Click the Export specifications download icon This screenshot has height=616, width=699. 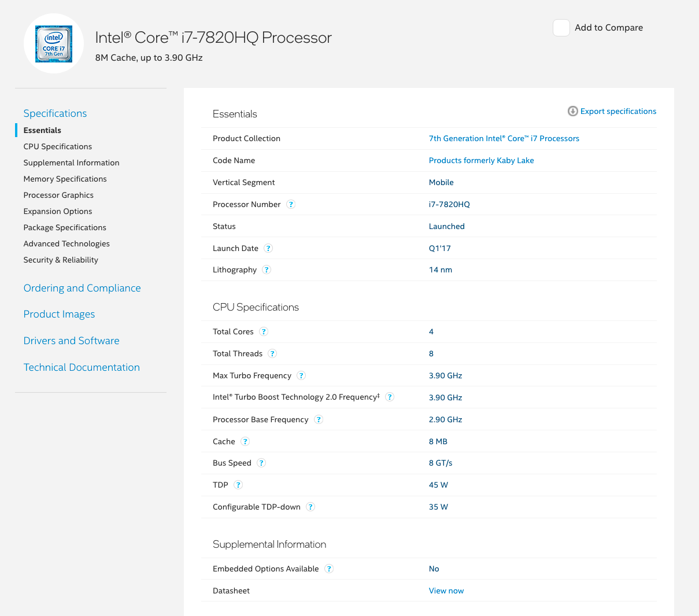[572, 111]
